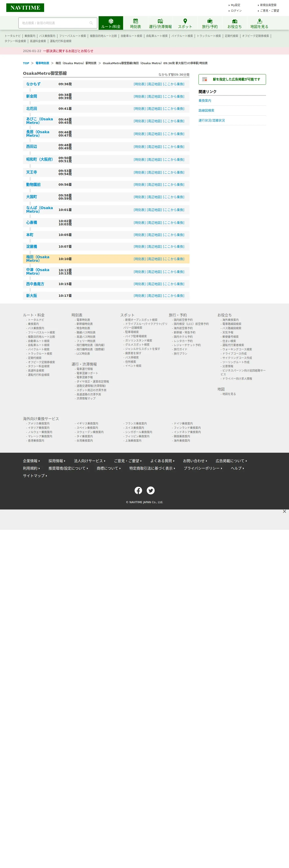Click ここから乗換 for 動物園前 row

(174, 185)
